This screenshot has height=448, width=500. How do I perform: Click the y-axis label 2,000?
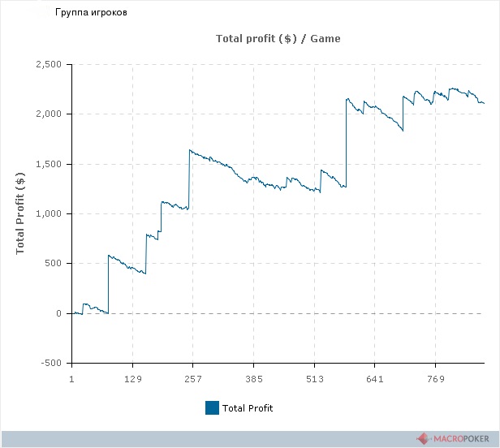(x=49, y=114)
